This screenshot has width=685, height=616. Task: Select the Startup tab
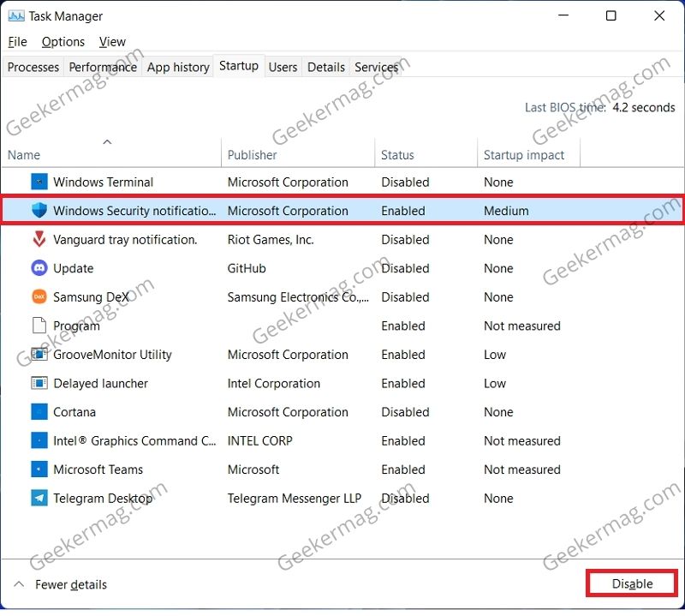click(x=239, y=66)
